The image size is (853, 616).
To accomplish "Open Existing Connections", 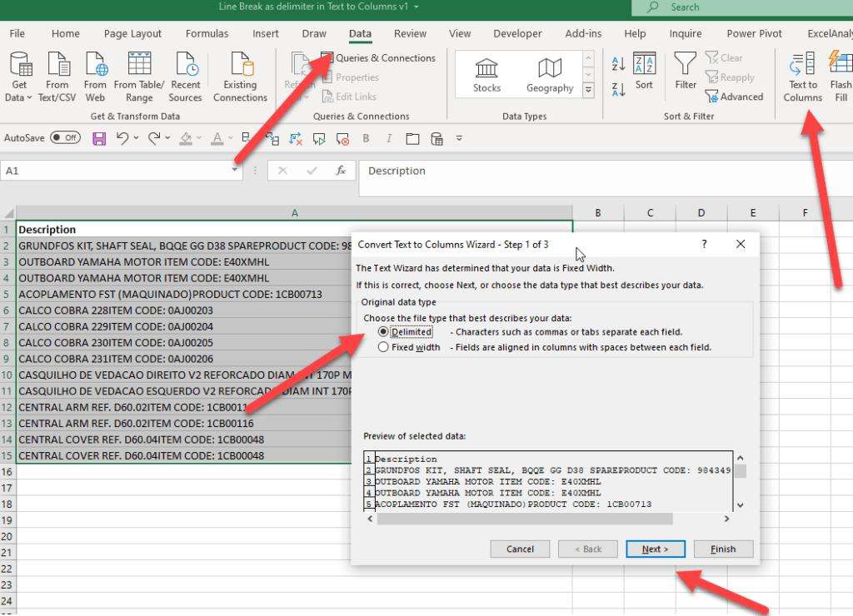I will pos(240,77).
